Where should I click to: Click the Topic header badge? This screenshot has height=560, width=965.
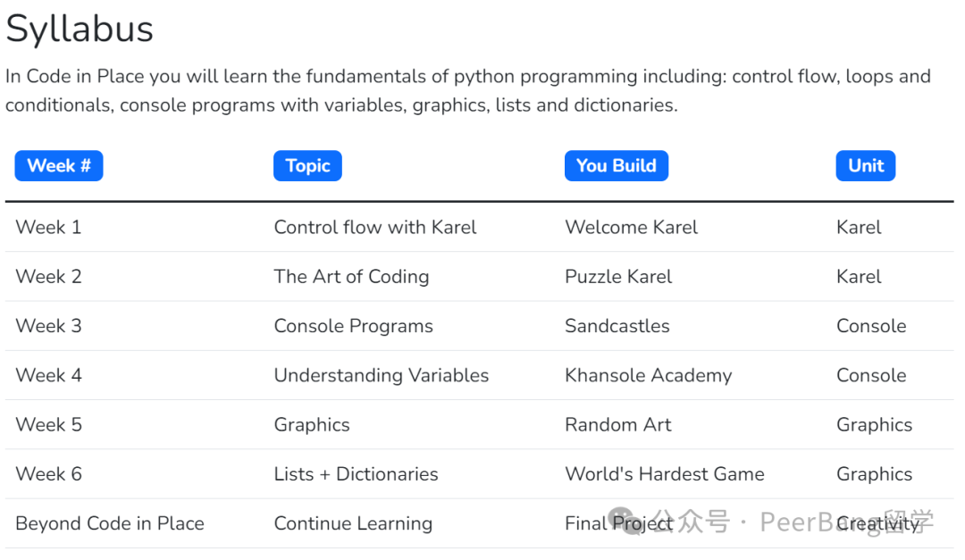pyautogui.click(x=307, y=165)
